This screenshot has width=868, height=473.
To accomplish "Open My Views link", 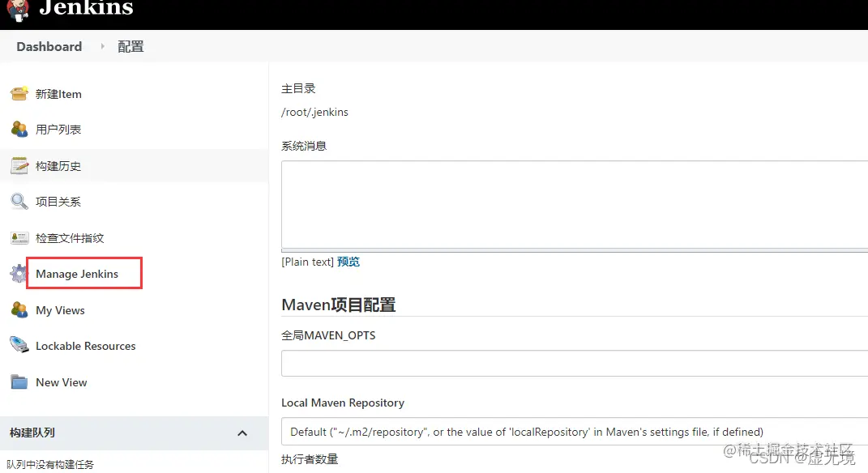I will tap(60, 310).
